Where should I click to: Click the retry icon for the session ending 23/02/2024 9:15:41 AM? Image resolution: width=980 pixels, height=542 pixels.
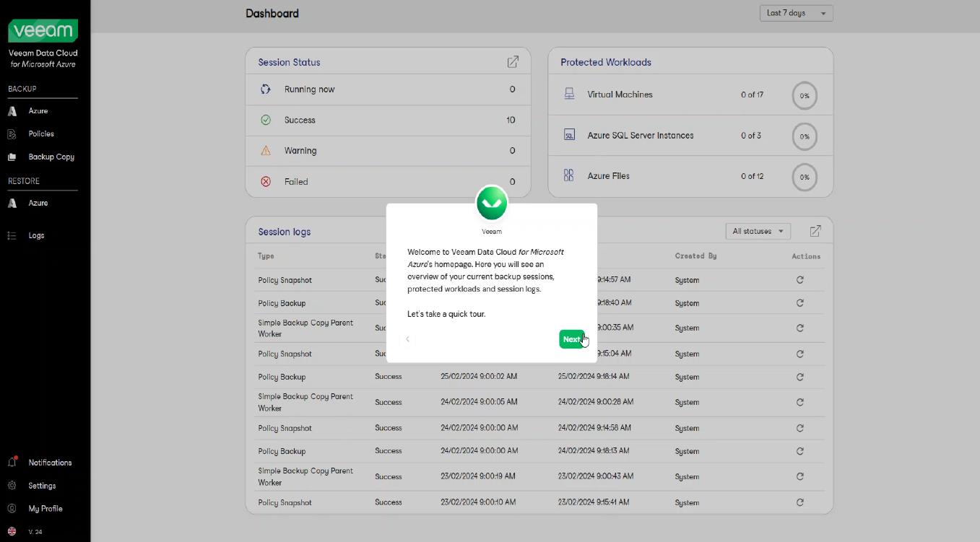[x=799, y=502]
